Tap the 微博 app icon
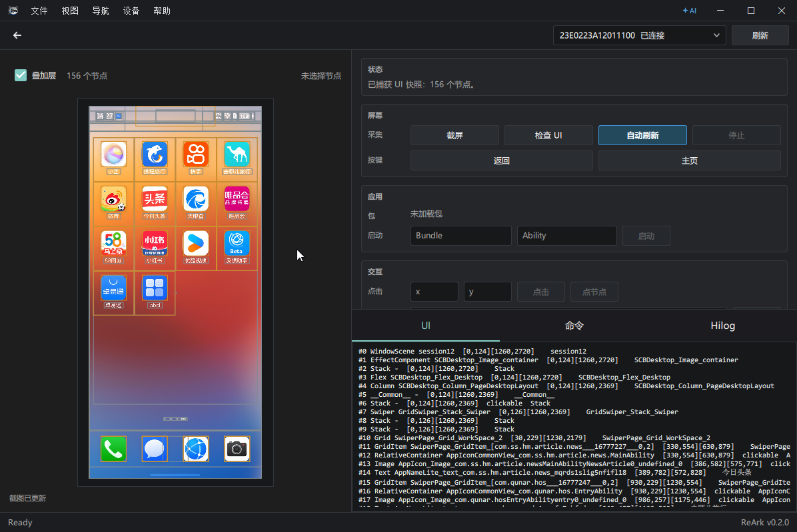 pyautogui.click(x=113, y=199)
